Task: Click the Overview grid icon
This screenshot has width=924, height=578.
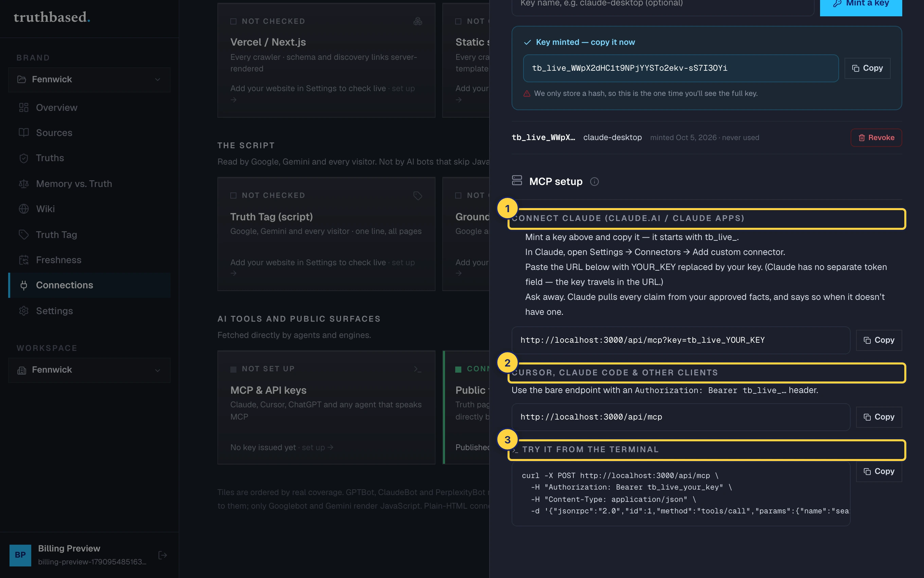Action: pos(24,107)
